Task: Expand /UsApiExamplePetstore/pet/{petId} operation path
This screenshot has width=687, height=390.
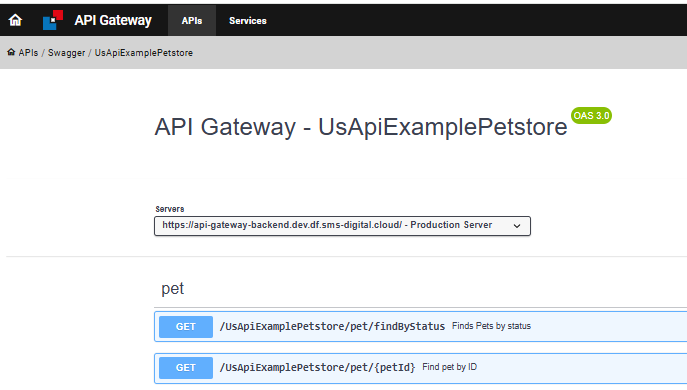Action: pyautogui.click(x=317, y=367)
